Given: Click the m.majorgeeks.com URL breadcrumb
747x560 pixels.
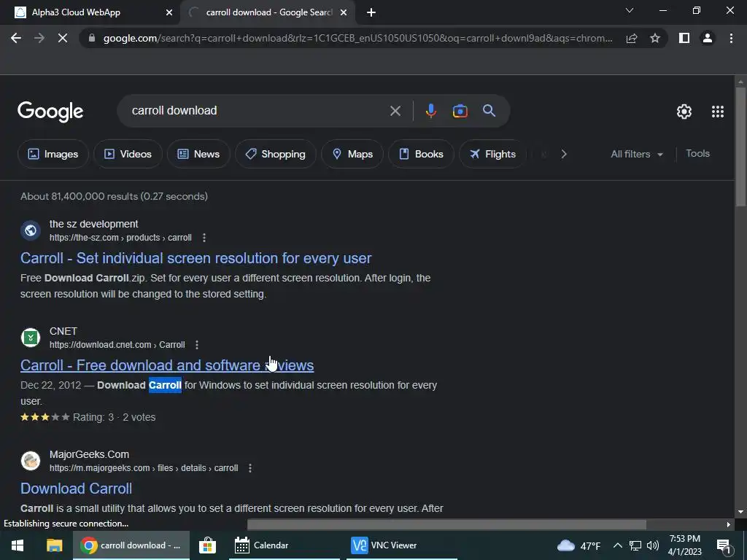Looking at the screenshot, I should [x=144, y=468].
